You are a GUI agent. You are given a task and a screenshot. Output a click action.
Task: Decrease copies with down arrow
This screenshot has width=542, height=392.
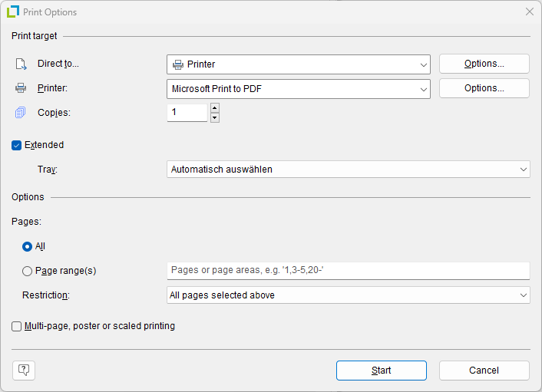[215, 117]
